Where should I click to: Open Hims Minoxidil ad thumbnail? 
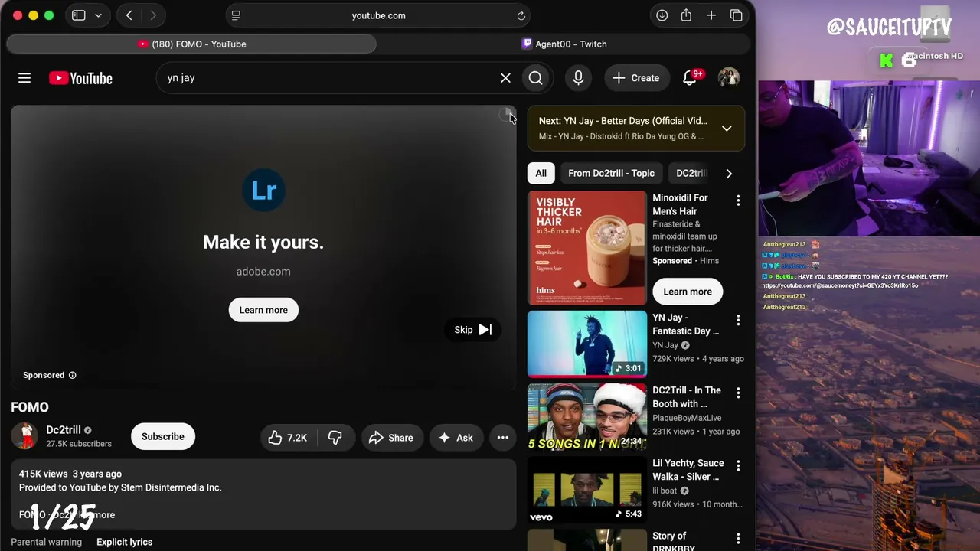click(x=587, y=248)
